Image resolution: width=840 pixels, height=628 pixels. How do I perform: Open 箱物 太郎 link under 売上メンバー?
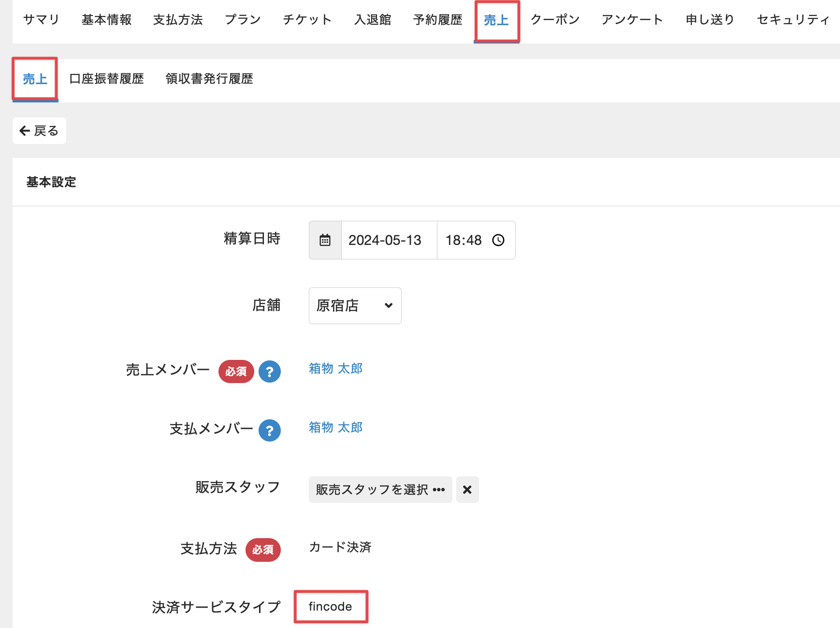(335, 369)
